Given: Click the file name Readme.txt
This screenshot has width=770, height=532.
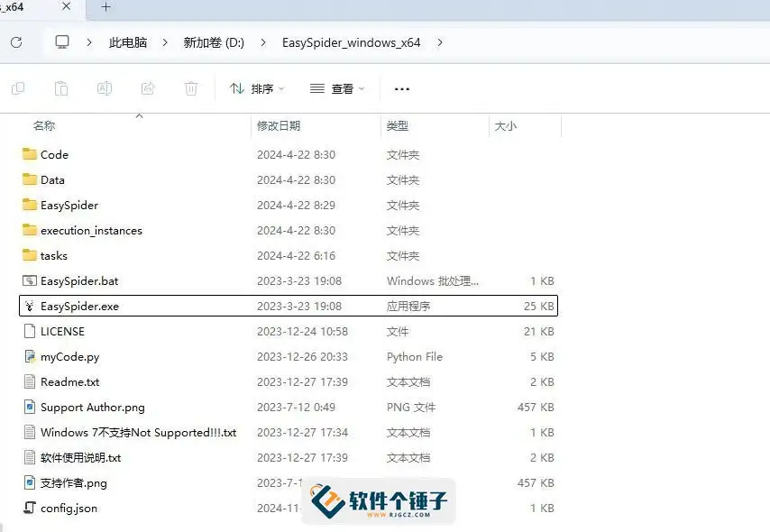Looking at the screenshot, I should tap(69, 381).
